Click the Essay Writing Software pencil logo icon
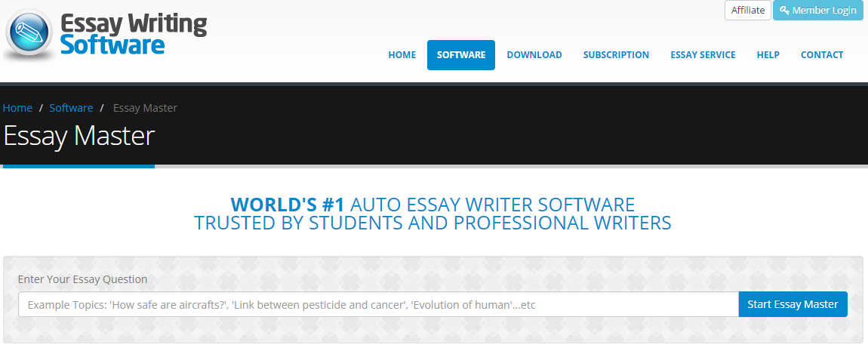Viewport: 868px width, 348px height. pos(29,32)
